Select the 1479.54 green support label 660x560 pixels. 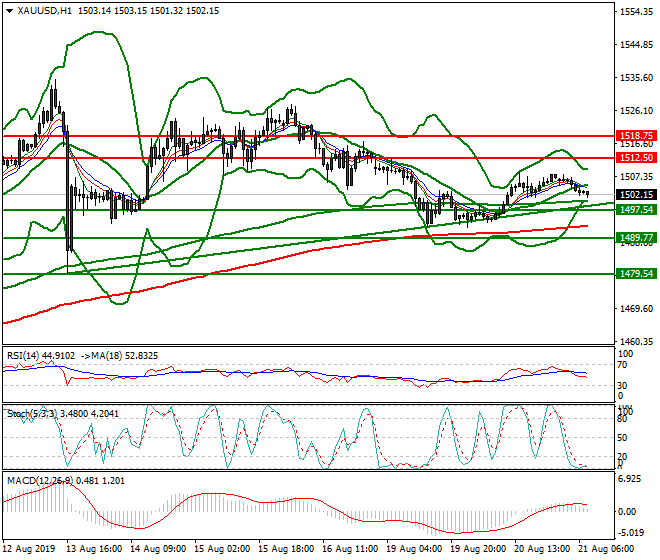click(x=636, y=274)
